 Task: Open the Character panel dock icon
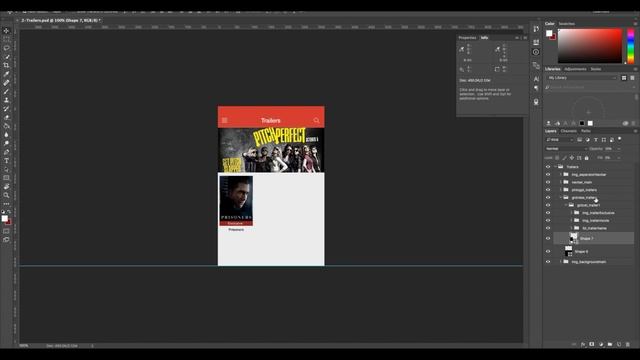(536, 79)
